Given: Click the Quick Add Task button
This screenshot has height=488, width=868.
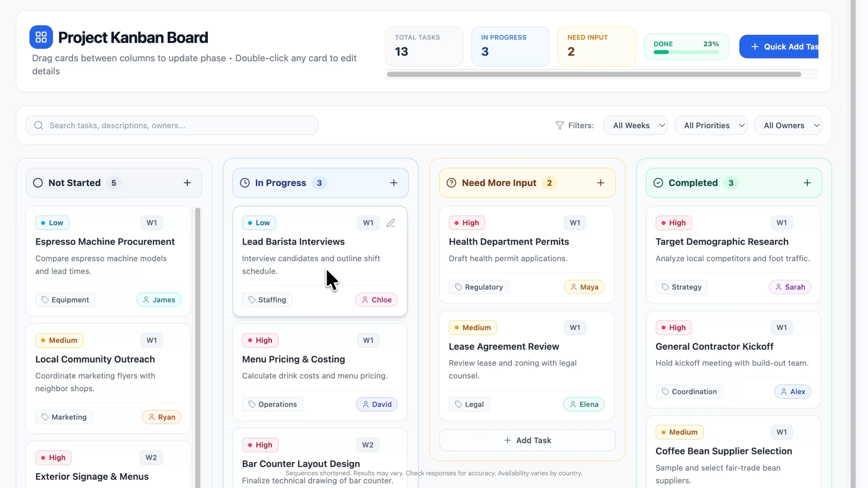Looking at the screenshot, I should 779,47.
